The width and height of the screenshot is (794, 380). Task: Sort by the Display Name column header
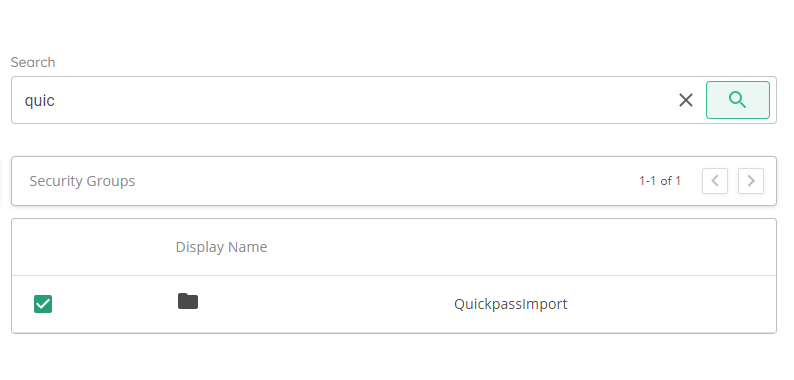221,247
